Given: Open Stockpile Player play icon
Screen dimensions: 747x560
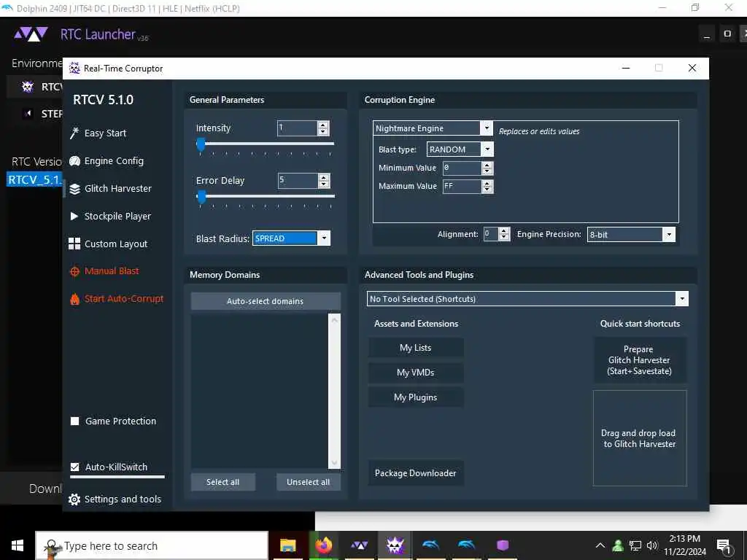Looking at the screenshot, I should pyautogui.click(x=74, y=216).
